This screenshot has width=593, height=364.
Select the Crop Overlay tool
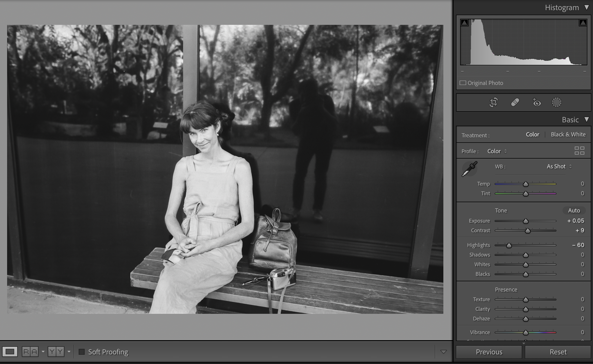click(494, 102)
